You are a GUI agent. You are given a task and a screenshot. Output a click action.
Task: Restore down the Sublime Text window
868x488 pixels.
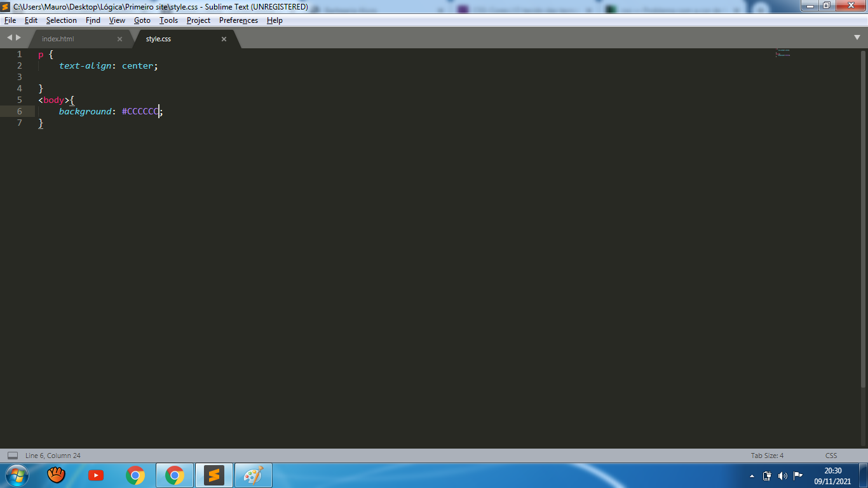826,6
